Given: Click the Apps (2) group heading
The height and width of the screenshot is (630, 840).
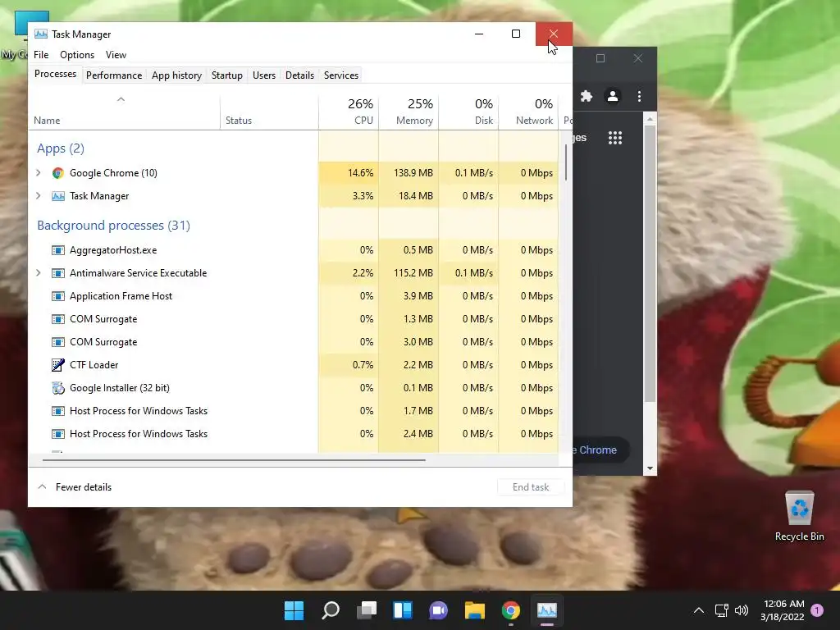Looking at the screenshot, I should pos(61,148).
